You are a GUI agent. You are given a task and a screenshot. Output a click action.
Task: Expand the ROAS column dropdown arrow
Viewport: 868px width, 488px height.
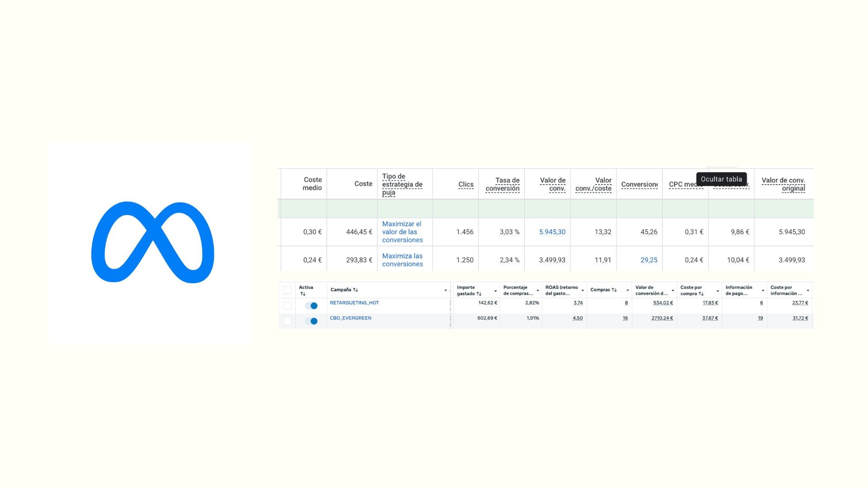(x=582, y=291)
